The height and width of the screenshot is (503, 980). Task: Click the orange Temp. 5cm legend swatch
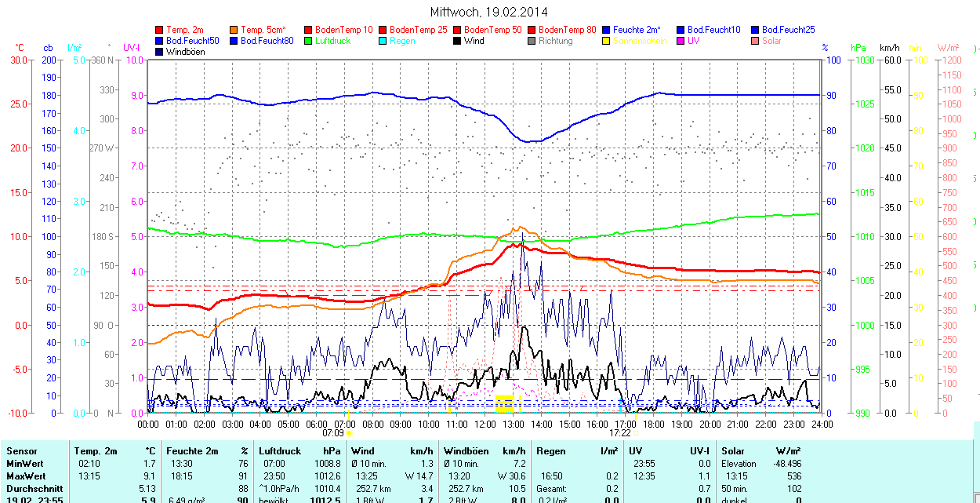pos(234,30)
